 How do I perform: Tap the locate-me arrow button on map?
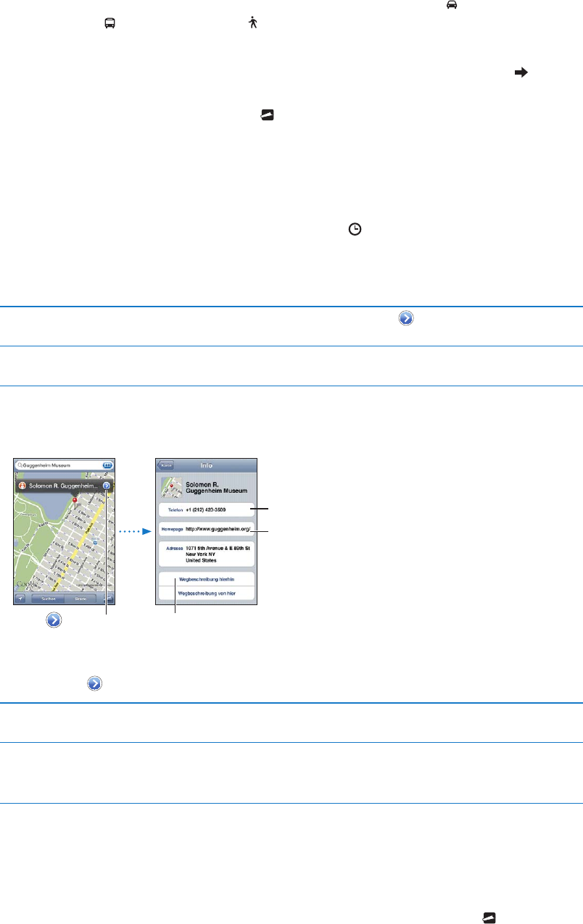20,599
